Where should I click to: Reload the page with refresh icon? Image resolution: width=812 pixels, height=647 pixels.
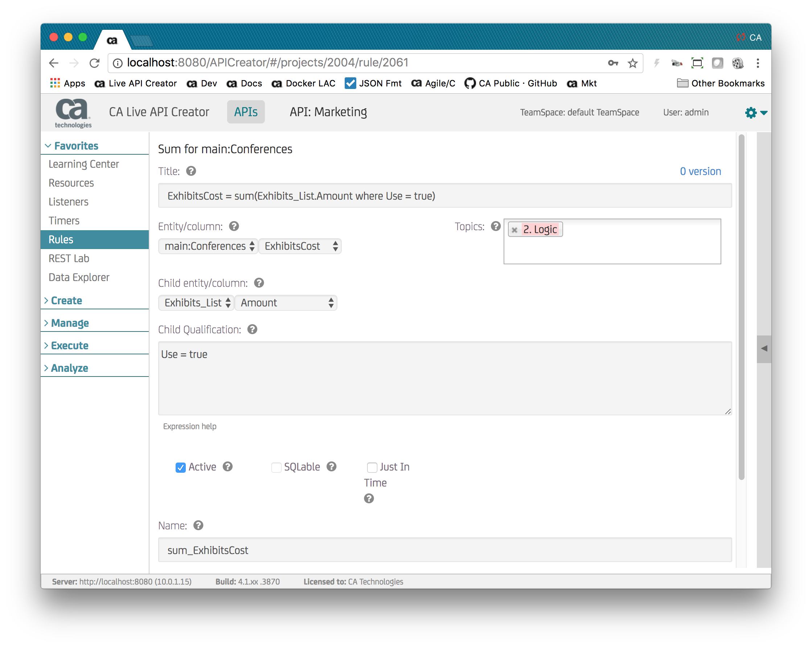95,63
